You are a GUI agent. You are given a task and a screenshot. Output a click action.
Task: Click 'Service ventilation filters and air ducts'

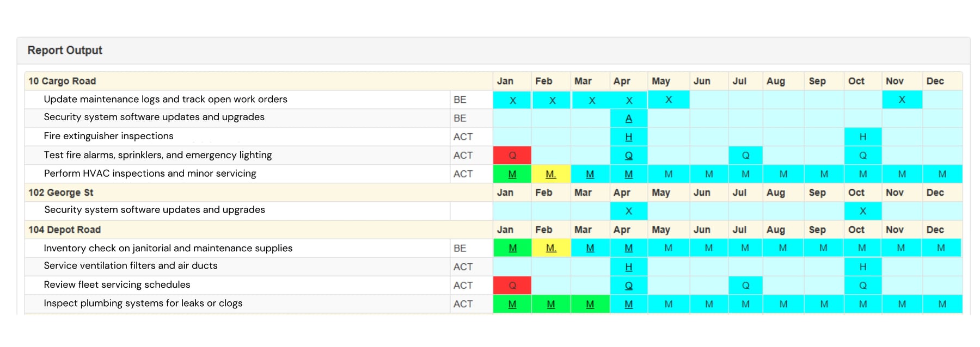tap(131, 266)
